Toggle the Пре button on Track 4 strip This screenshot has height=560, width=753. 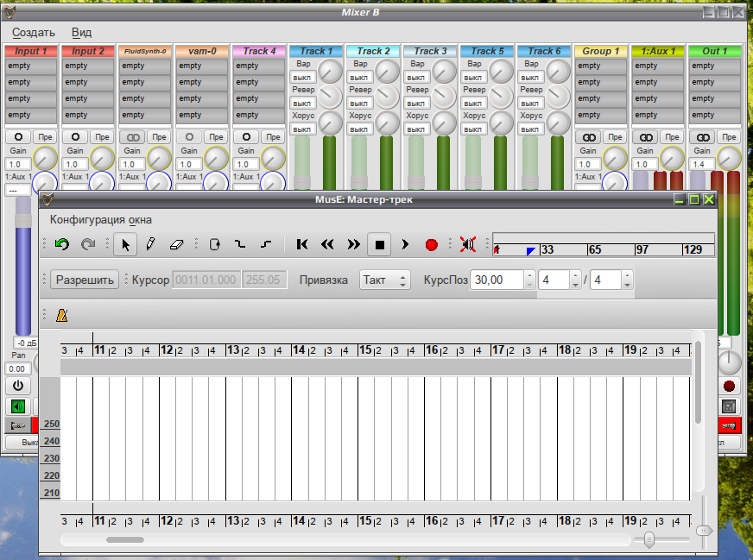[x=273, y=136]
